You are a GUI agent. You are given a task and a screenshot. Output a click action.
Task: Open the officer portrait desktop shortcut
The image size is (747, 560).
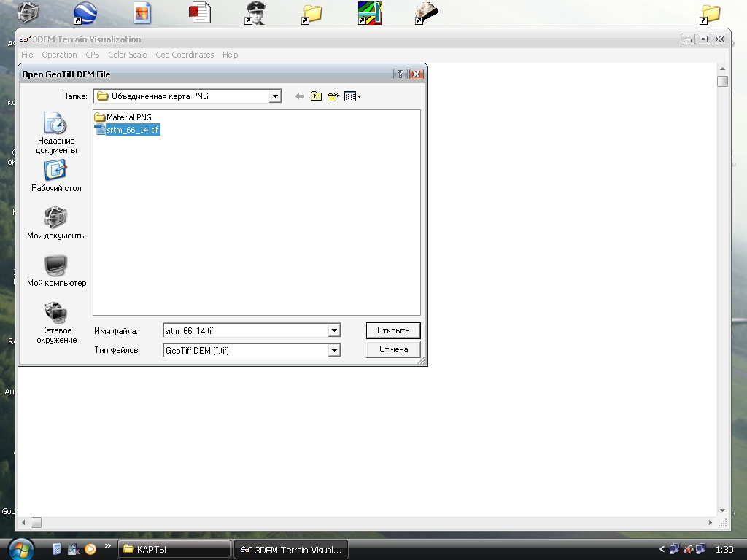pyautogui.click(x=255, y=13)
